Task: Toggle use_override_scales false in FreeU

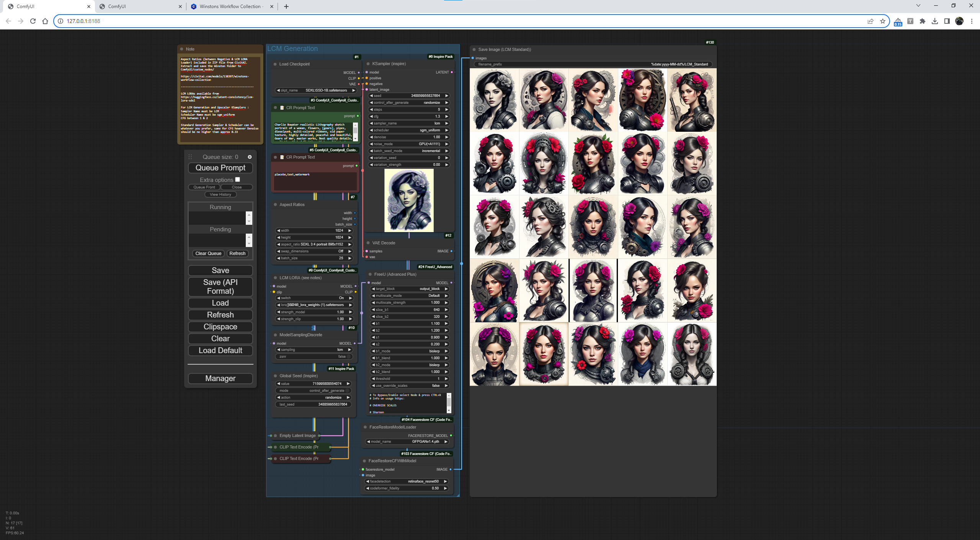Action: coord(409,386)
